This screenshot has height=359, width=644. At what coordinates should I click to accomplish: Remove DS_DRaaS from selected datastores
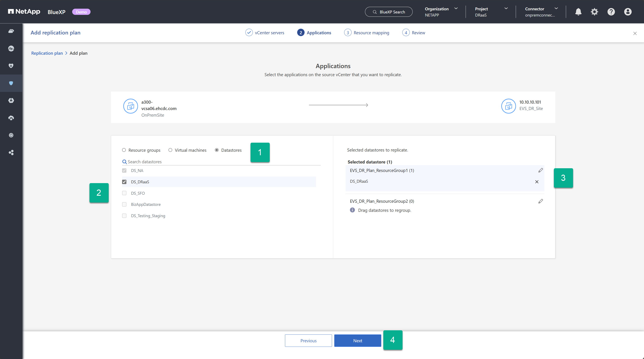click(537, 182)
